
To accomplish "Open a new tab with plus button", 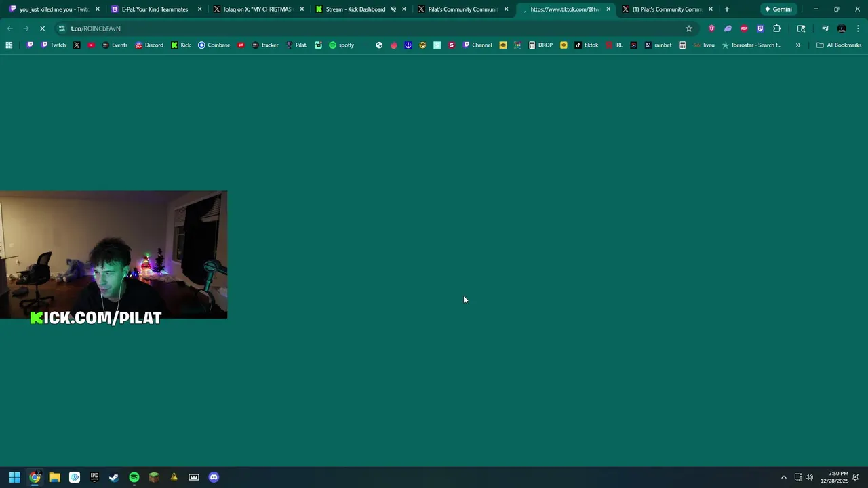I will [x=727, y=9].
